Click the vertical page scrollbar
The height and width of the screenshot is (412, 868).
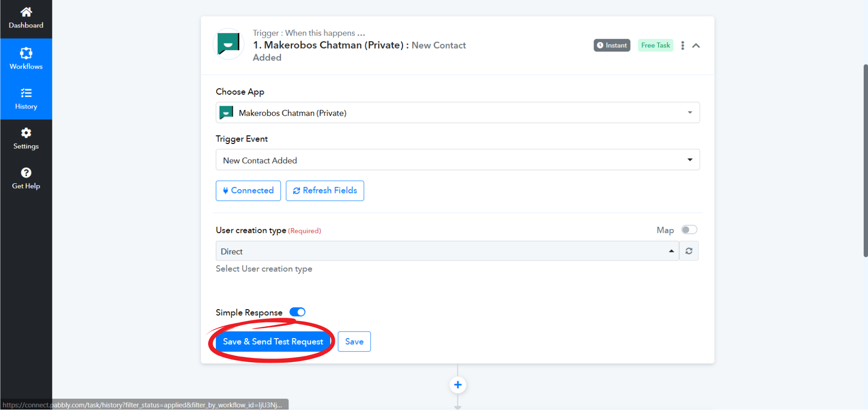[865, 161]
